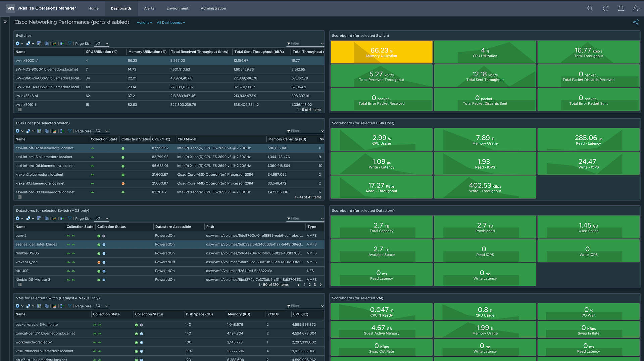Go to next page of Datastores list

(x=321, y=285)
